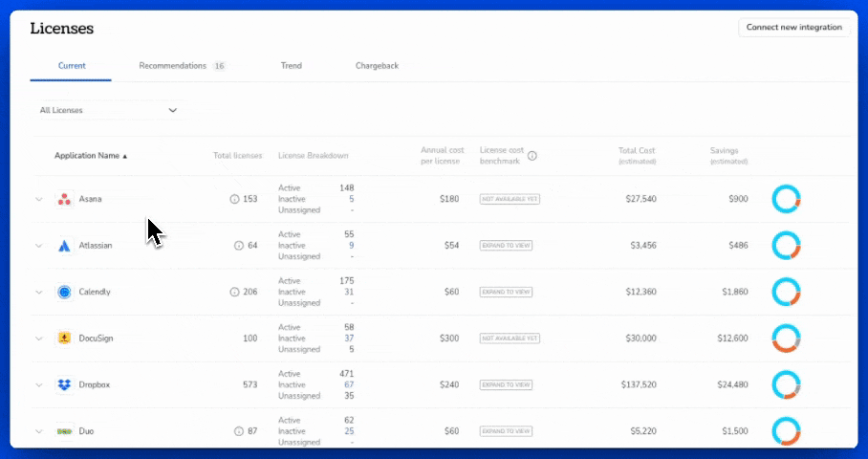
Task: Click the Savings column header
Action: 728,156
